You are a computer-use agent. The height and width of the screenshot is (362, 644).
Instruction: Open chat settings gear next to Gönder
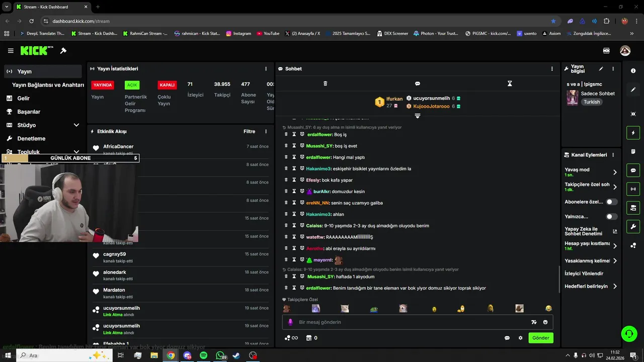pyautogui.click(x=521, y=338)
